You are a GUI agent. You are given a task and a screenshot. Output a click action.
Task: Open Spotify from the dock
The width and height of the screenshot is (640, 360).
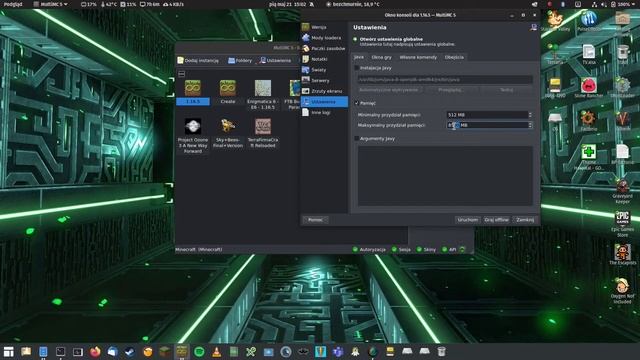199,351
